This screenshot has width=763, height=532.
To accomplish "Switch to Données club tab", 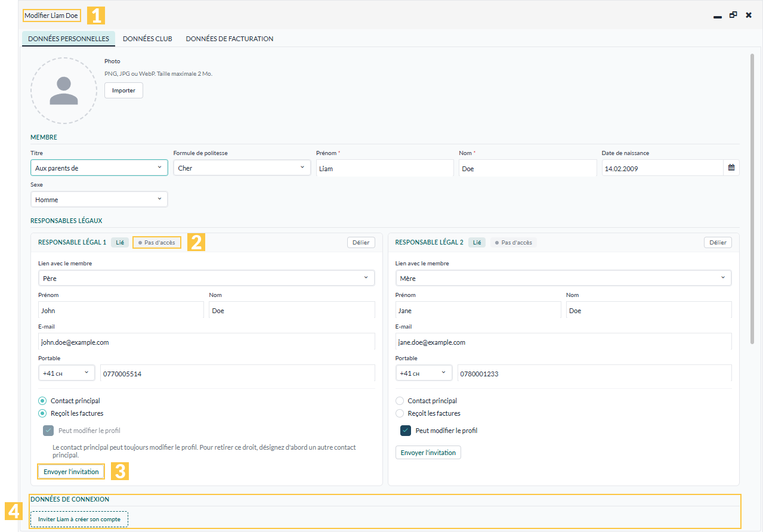I will point(147,39).
